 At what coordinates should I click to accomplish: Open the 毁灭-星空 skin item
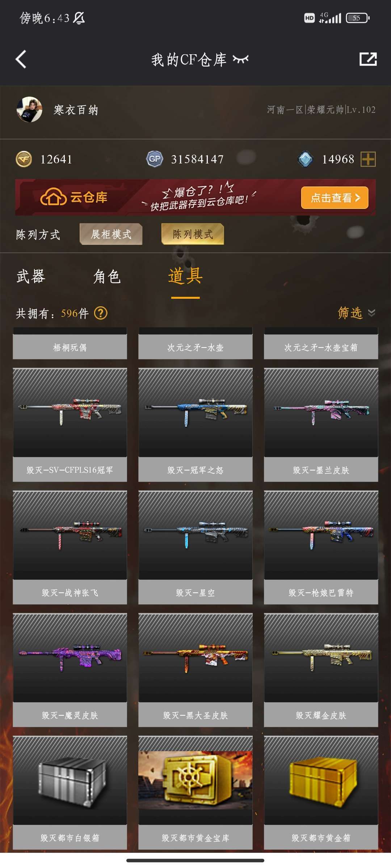(195, 547)
